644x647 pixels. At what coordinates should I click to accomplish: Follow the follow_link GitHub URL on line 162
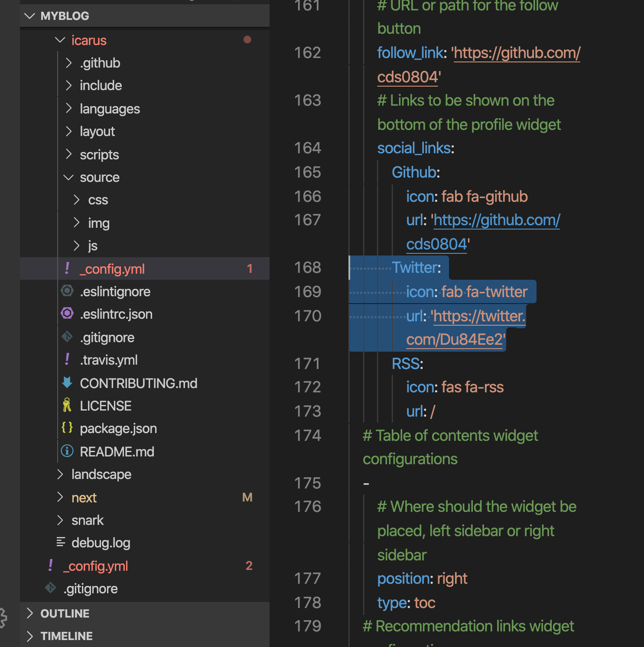tap(517, 53)
